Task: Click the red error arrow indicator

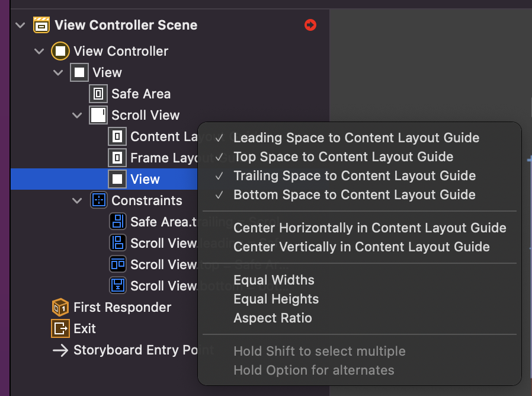Action: tap(310, 25)
